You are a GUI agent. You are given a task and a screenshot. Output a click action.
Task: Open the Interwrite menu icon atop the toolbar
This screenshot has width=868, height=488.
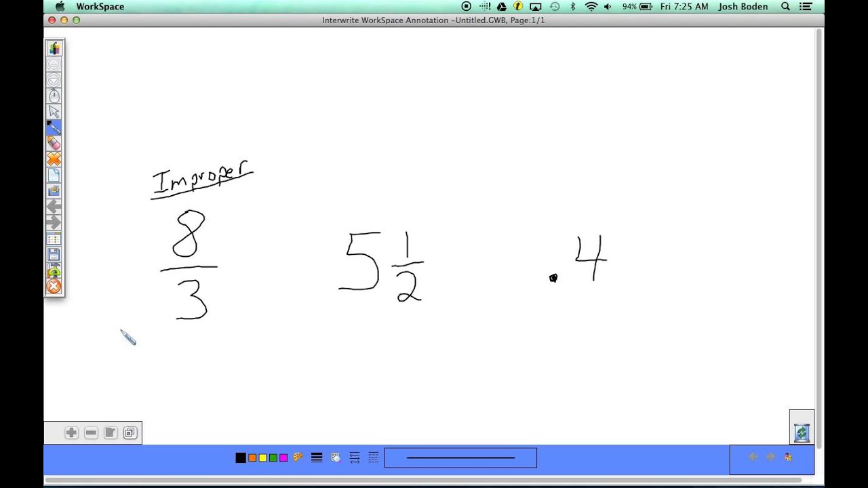click(x=54, y=48)
